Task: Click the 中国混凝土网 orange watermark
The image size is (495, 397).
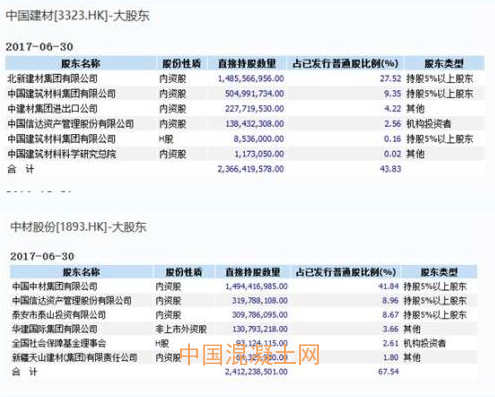Action: point(250,354)
